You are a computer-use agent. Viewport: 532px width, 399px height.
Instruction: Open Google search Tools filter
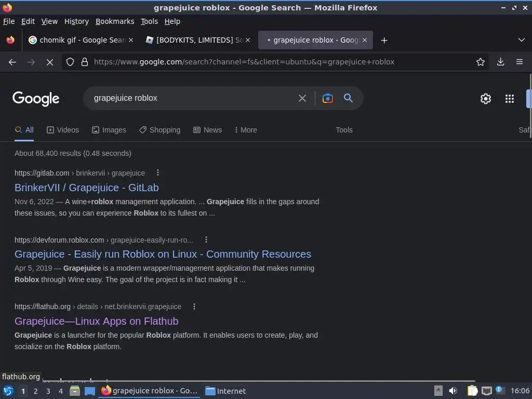(344, 130)
